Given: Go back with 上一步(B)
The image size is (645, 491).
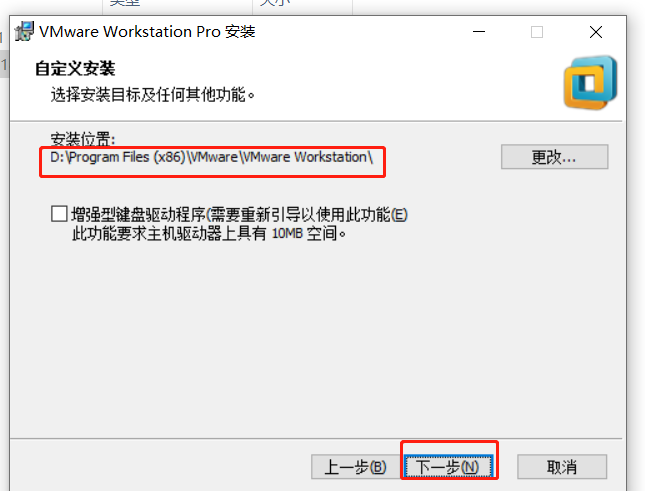Looking at the screenshot, I should (x=355, y=467).
